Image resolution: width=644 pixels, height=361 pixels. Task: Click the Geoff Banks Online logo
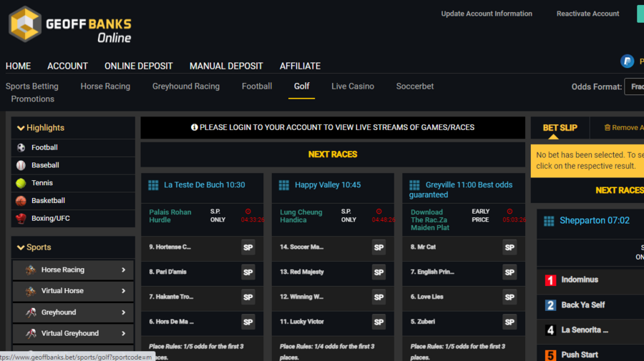pyautogui.click(x=70, y=24)
